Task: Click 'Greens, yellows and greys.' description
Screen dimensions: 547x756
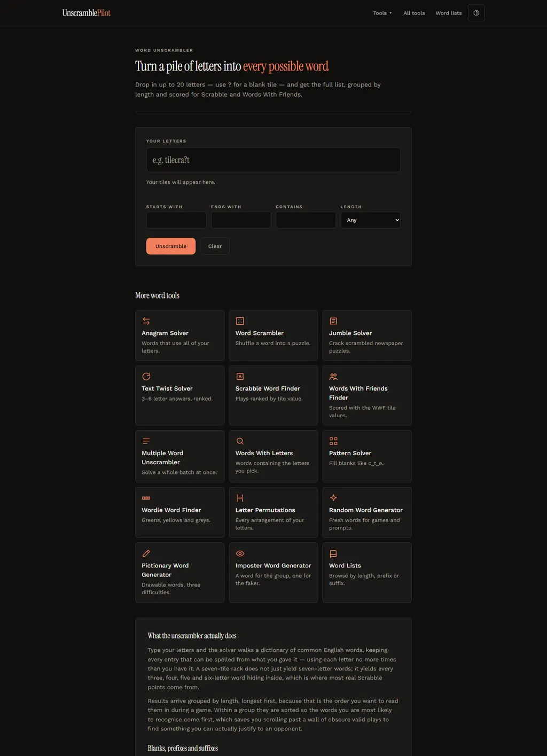Action: 176,520
